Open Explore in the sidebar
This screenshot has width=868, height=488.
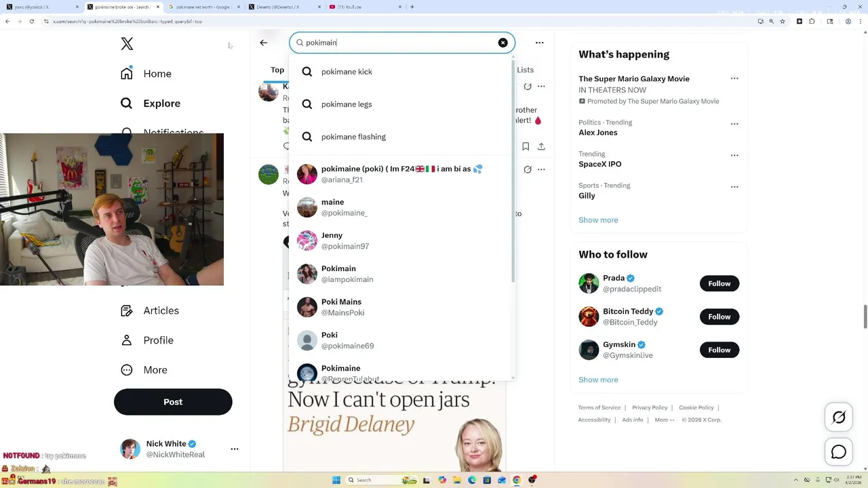click(x=151, y=104)
